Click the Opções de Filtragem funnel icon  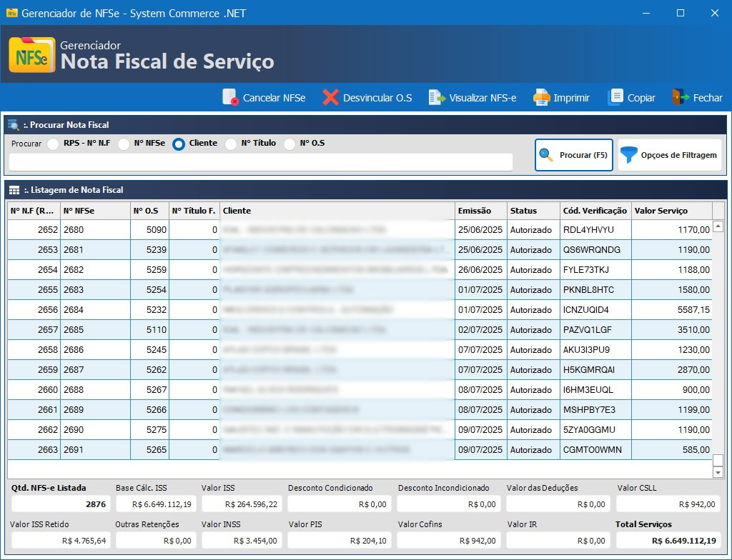tap(629, 155)
